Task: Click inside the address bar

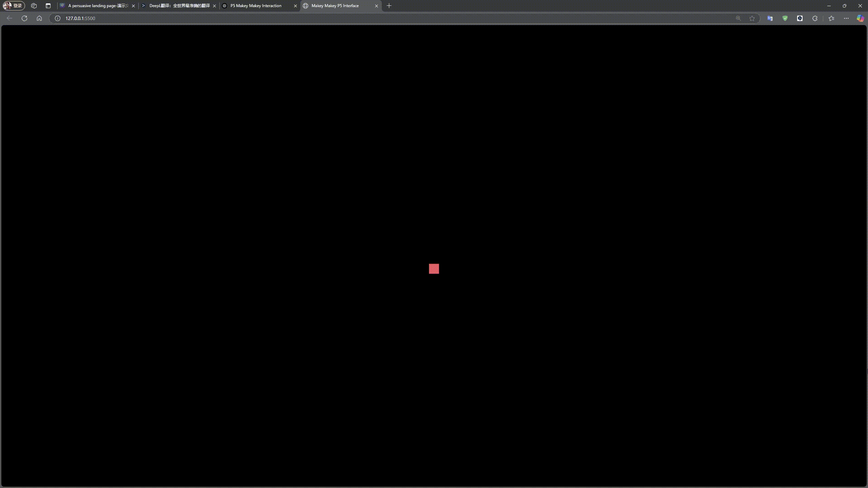Action: point(237,18)
